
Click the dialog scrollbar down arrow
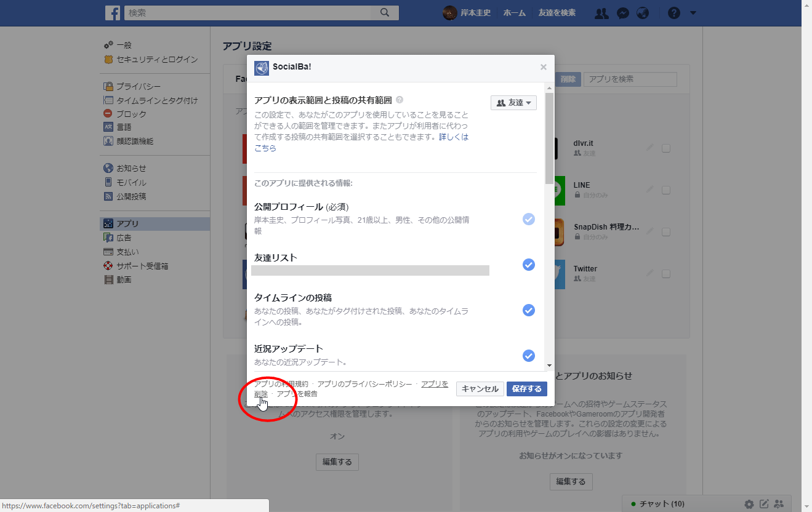549,366
